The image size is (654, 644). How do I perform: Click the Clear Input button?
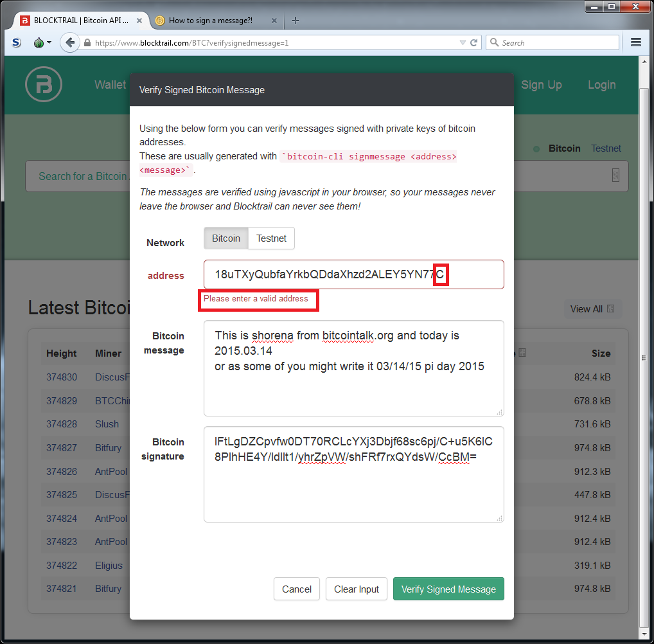(x=356, y=589)
